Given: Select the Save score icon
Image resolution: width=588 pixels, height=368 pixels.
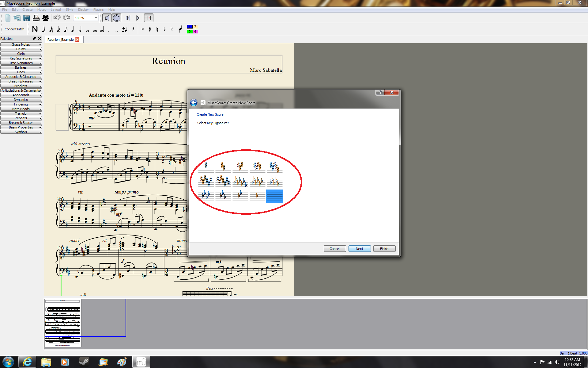Looking at the screenshot, I should pyautogui.click(x=26, y=18).
